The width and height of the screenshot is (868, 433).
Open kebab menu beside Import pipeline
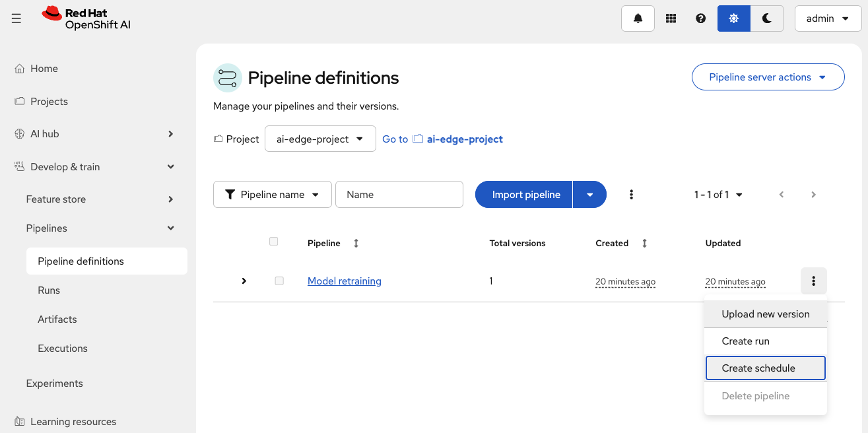pos(632,195)
